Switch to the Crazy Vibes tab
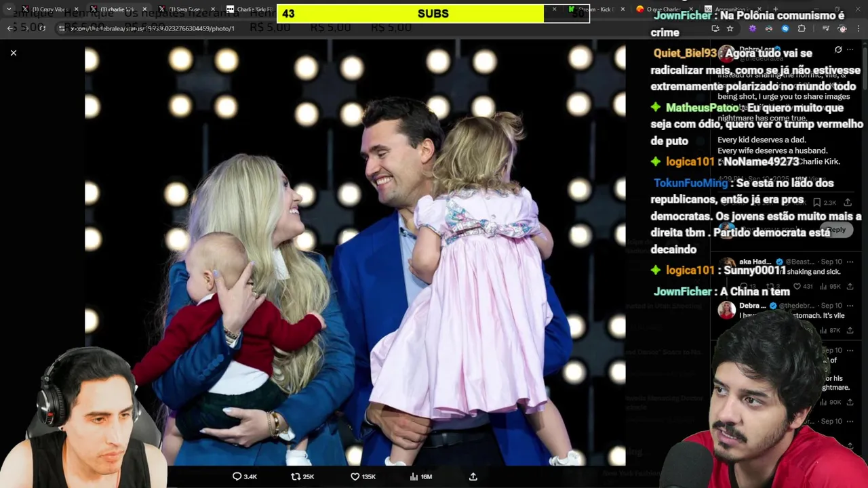The image size is (868, 488). [x=50, y=9]
